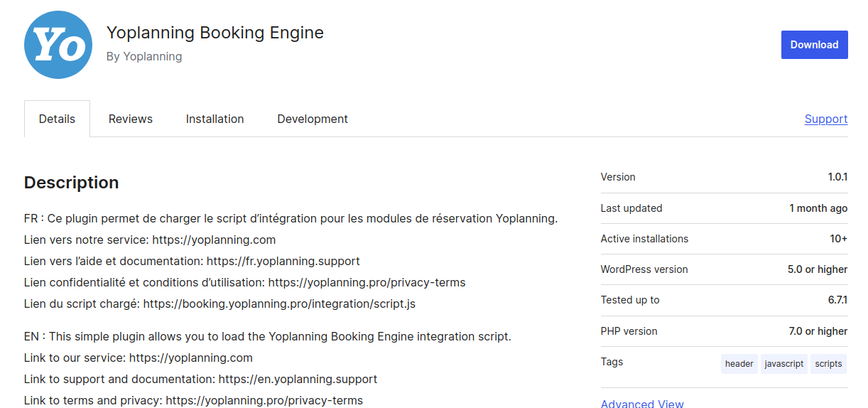Choose the 'scripts' tag

(x=828, y=364)
